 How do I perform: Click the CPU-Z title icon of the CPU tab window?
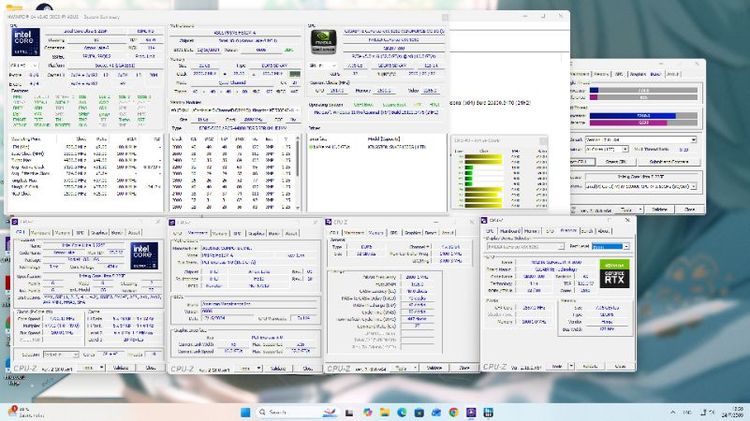point(15,222)
